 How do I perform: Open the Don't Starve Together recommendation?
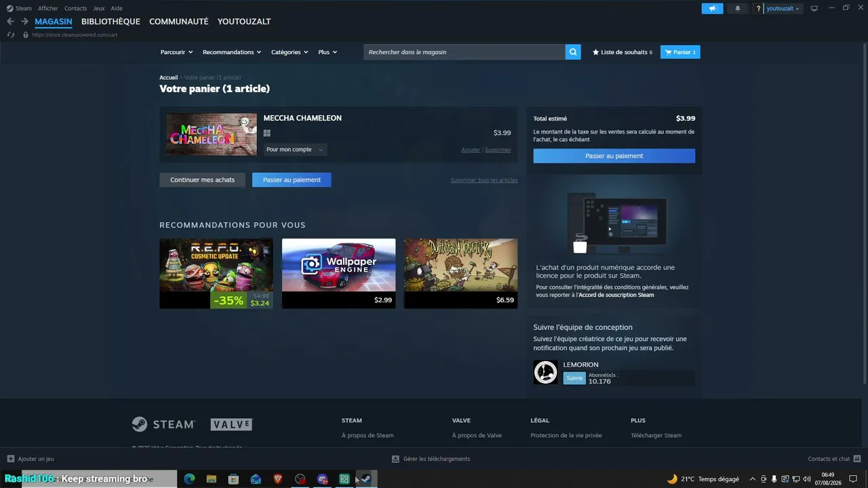(460, 273)
